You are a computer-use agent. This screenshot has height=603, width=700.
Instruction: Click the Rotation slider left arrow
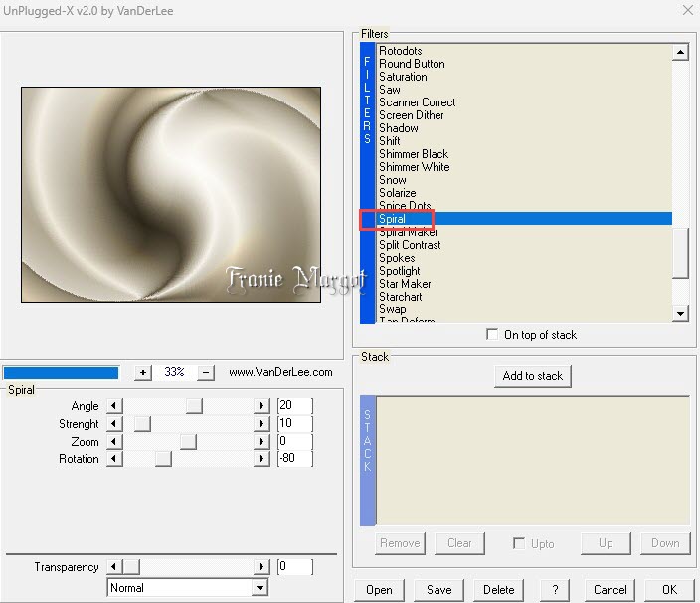point(114,459)
